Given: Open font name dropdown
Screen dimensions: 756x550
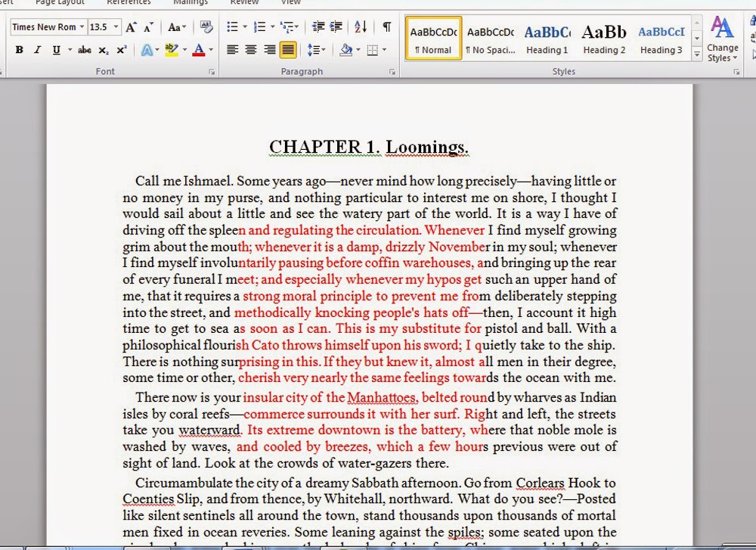Looking at the screenshot, I should (82, 26).
